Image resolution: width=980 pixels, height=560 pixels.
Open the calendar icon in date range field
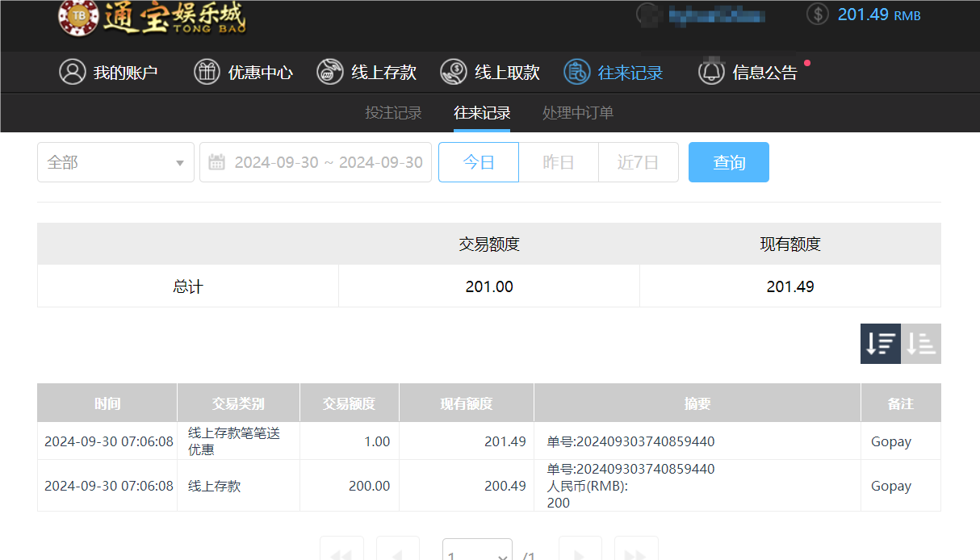(216, 161)
